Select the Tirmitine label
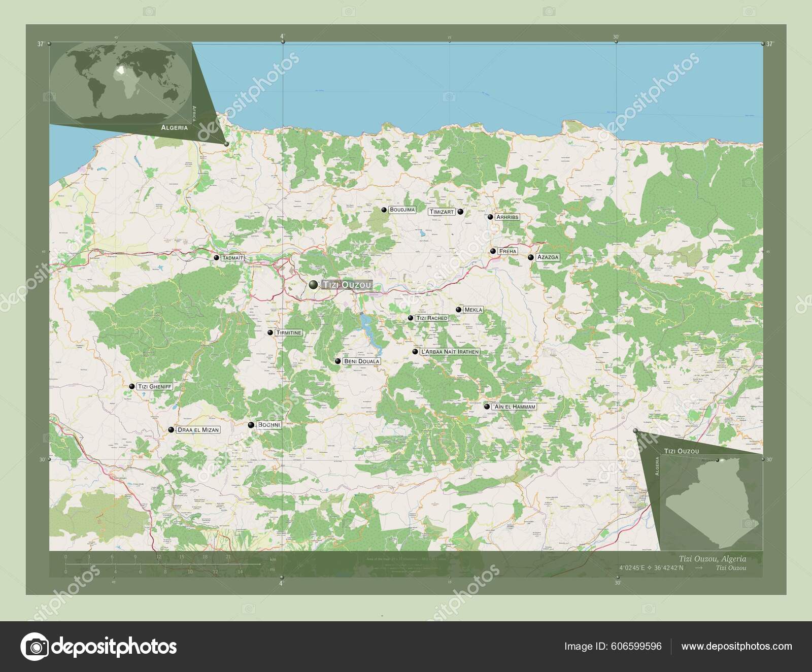The height and width of the screenshot is (672, 812). (288, 333)
